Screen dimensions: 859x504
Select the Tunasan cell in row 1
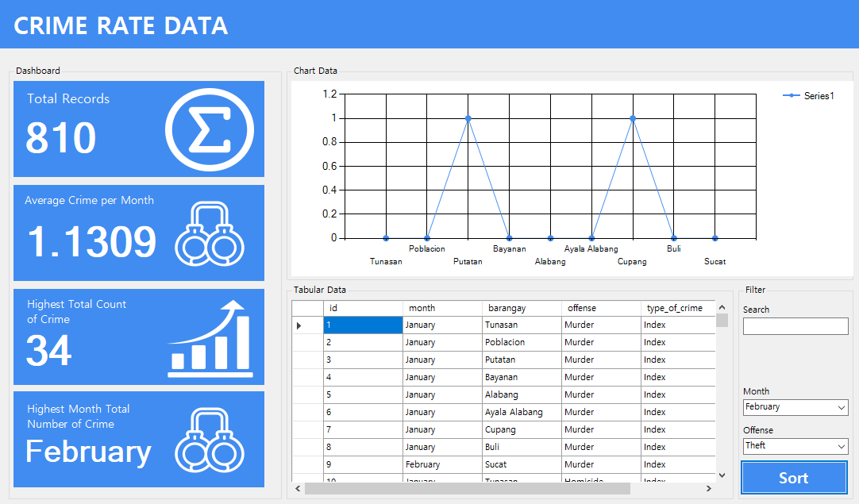click(x=522, y=325)
